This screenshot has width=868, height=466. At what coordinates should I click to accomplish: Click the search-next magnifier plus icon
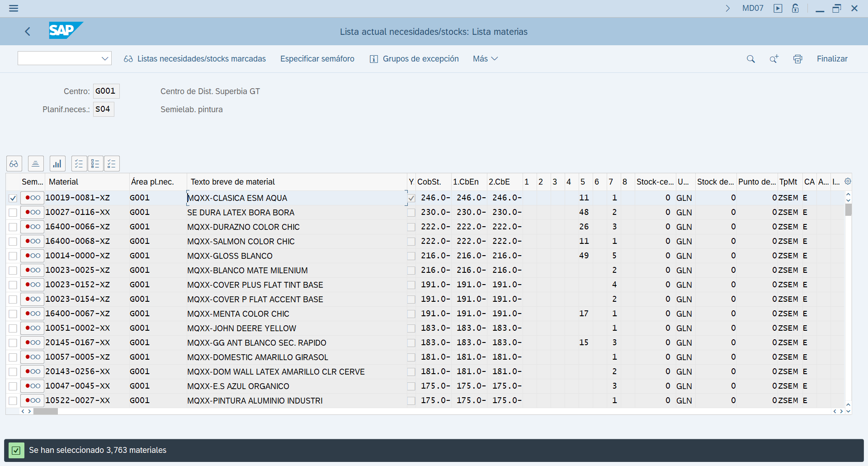tap(774, 59)
